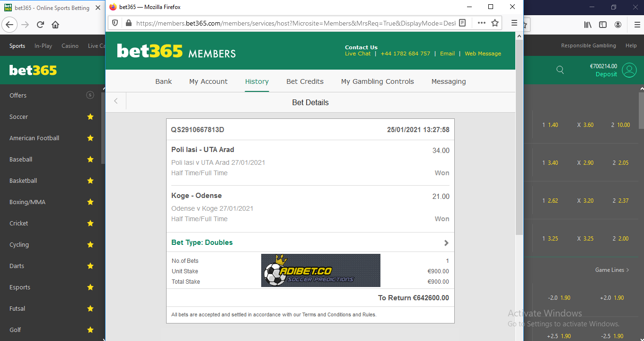Viewport: 644px width, 341px height.
Task: Toggle the Soccer favourite star
Action: coord(90,117)
